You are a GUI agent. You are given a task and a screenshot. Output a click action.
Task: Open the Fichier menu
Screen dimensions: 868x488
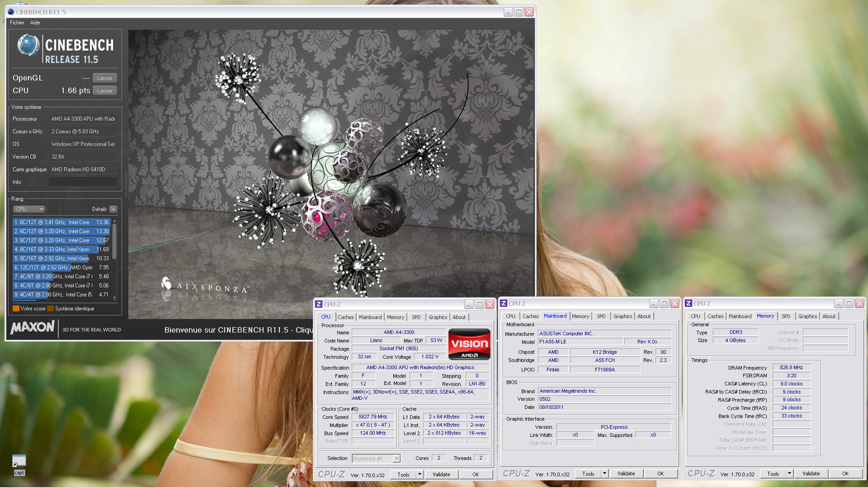[x=17, y=23]
